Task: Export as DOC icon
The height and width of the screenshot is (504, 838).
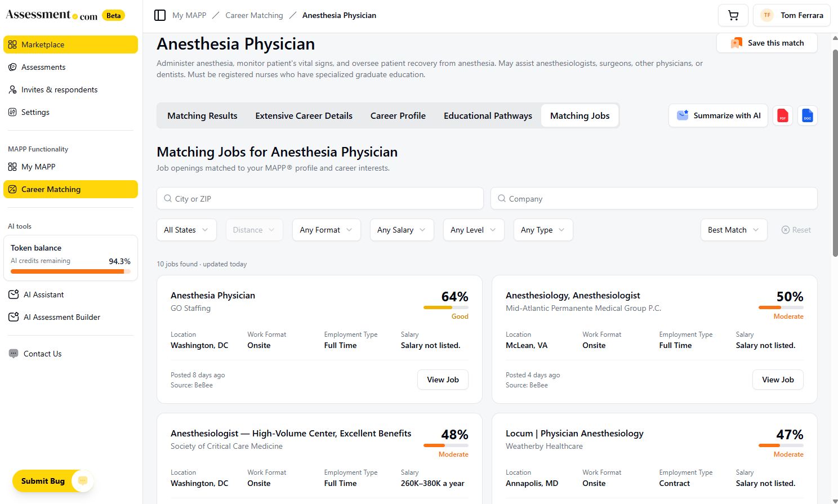Action: coord(808,115)
